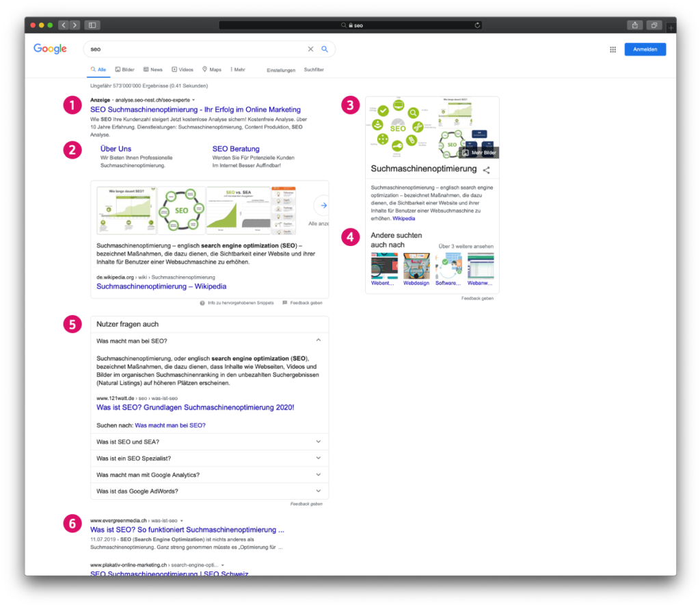Click the blue magnifier search icon
This screenshot has height=607, width=700.
coord(325,49)
